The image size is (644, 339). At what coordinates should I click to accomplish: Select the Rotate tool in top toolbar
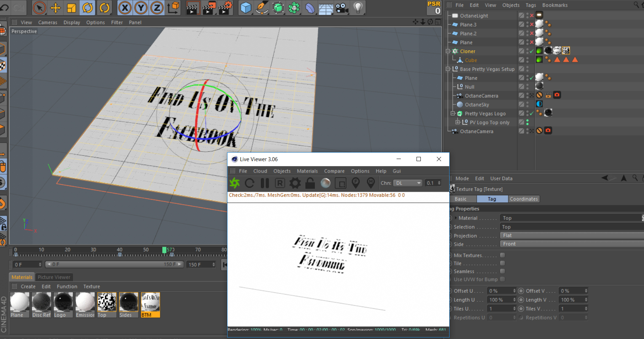(x=88, y=8)
